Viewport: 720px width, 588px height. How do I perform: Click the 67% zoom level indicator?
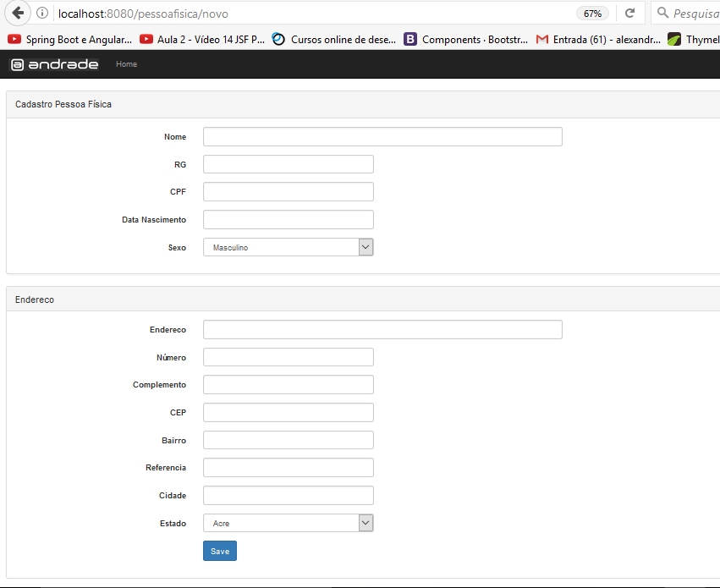coord(592,14)
